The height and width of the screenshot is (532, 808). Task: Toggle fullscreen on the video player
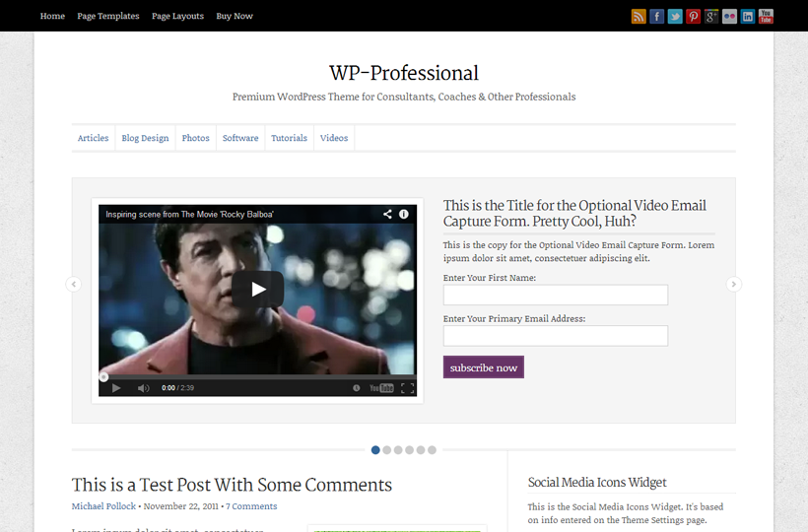pos(408,388)
